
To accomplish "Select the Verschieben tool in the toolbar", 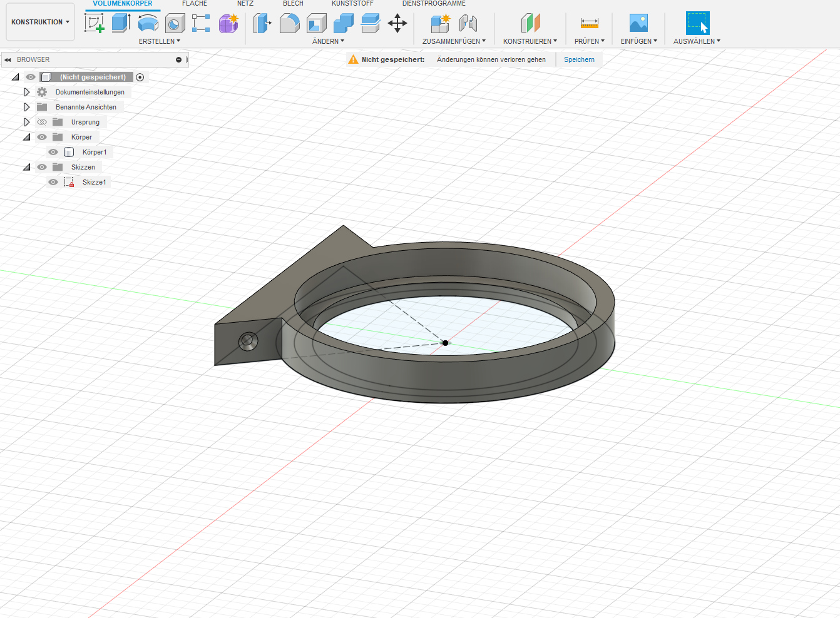I will 397,23.
